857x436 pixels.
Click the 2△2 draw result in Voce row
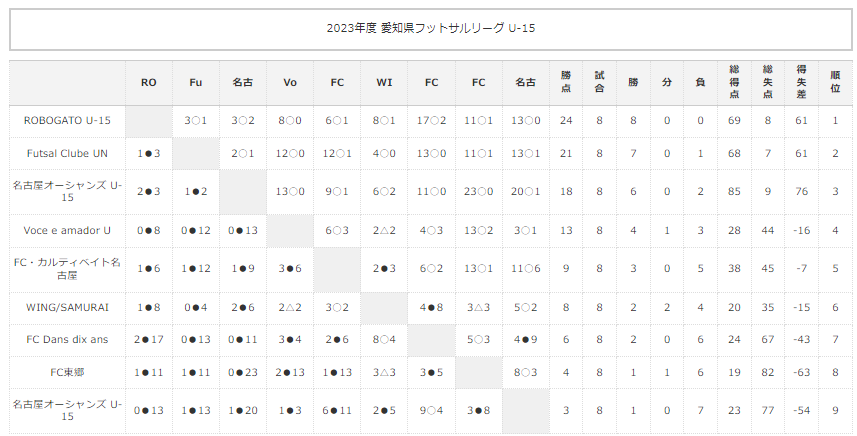point(384,231)
